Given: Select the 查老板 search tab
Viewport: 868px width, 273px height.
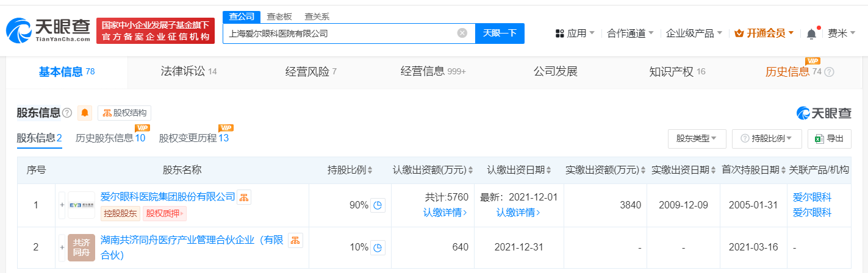Looking at the screenshot, I should click(279, 16).
